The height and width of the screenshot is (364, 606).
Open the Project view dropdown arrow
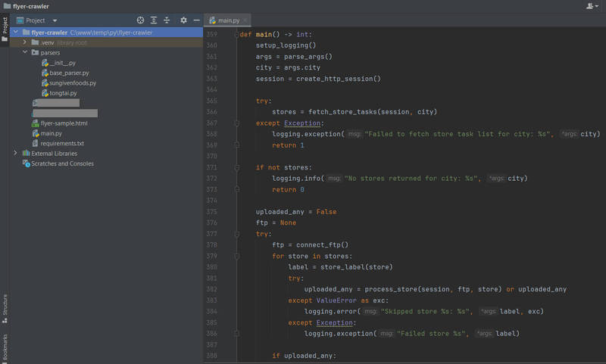pyautogui.click(x=55, y=21)
